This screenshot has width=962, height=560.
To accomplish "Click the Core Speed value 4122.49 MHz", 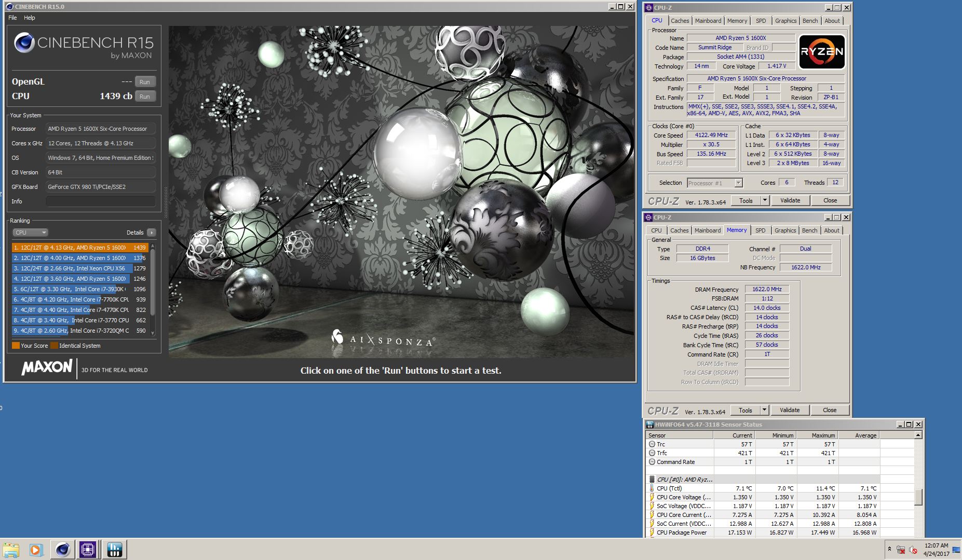I will (711, 135).
